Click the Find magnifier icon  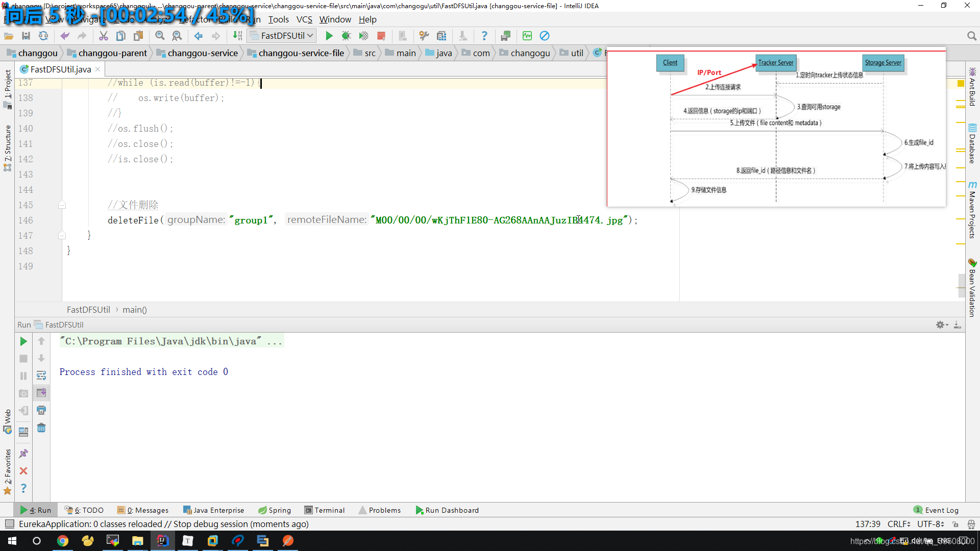click(x=160, y=36)
